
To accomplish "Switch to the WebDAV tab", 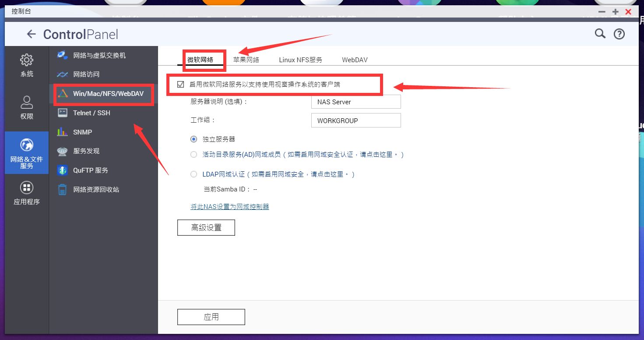I will click(355, 60).
